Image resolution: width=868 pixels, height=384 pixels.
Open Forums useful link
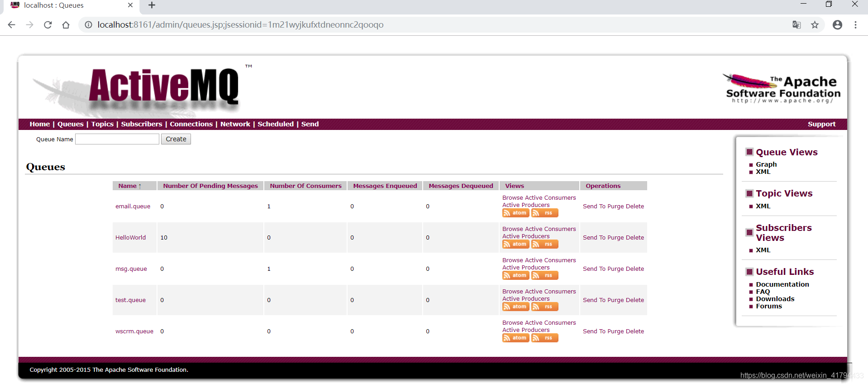click(769, 306)
